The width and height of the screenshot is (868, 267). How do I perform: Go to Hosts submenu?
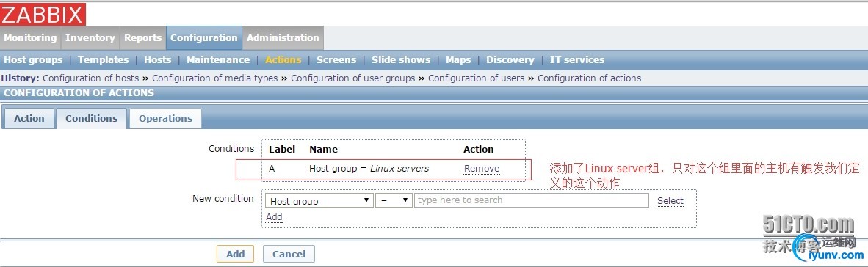tap(158, 59)
